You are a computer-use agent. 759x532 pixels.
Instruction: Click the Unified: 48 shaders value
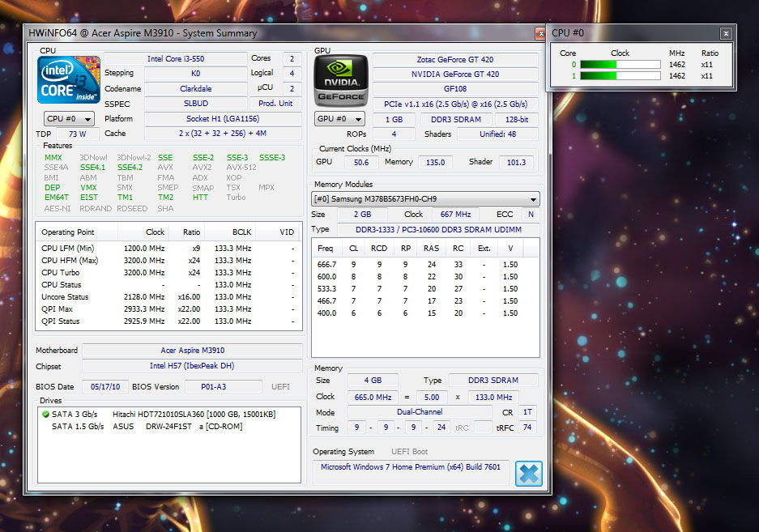point(497,134)
